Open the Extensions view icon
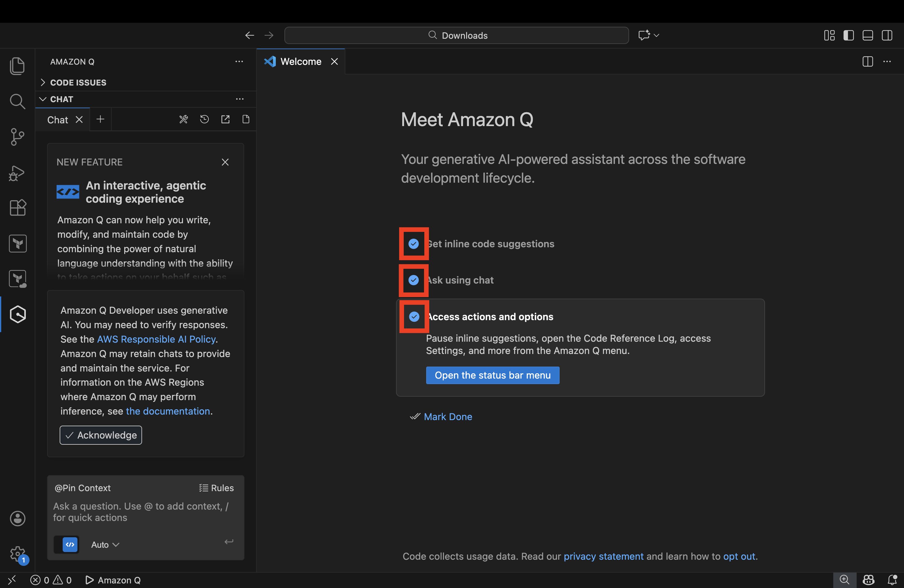Viewport: 904px width, 588px height. coord(17,208)
